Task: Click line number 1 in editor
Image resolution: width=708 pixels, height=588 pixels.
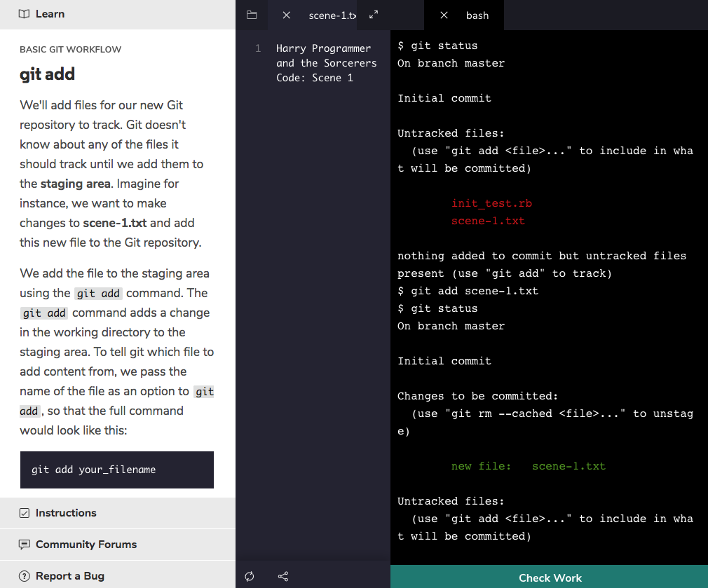Action: [x=258, y=48]
